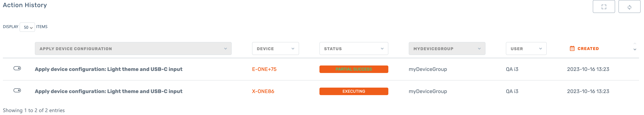
Task: Toggle the switch on the X-ONE86 row
Action: point(17,90)
